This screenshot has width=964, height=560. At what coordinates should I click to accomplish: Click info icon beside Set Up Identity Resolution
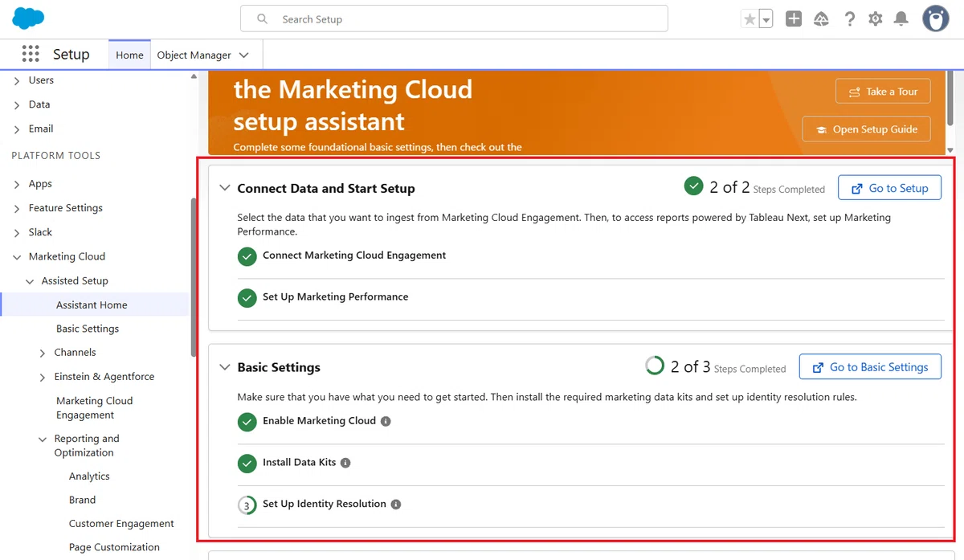[396, 505]
